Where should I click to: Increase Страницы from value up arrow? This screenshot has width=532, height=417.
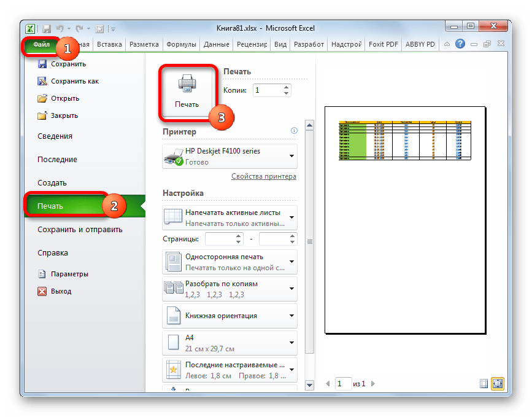(239, 236)
